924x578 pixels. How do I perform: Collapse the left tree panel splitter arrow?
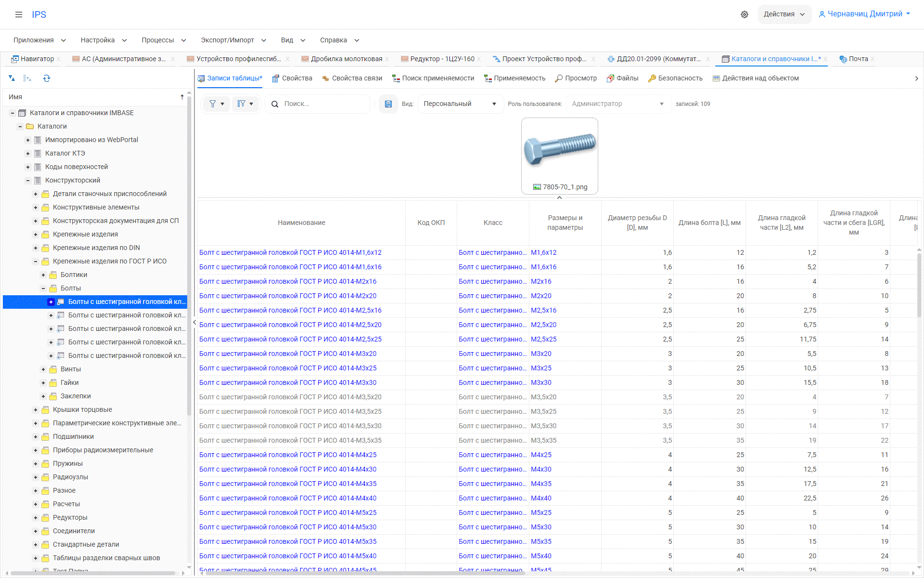(x=194, y=322)
